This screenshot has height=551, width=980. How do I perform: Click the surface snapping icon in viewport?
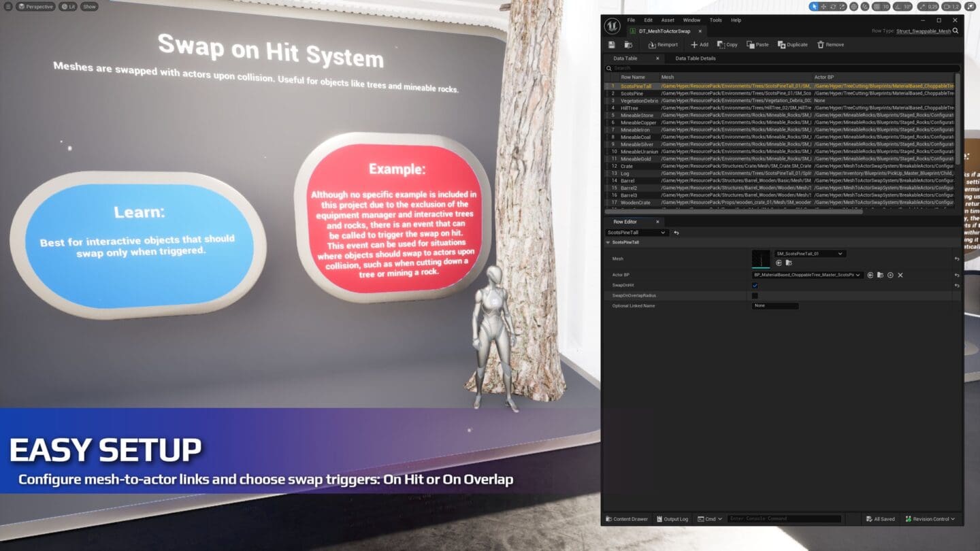coord(865,6)
